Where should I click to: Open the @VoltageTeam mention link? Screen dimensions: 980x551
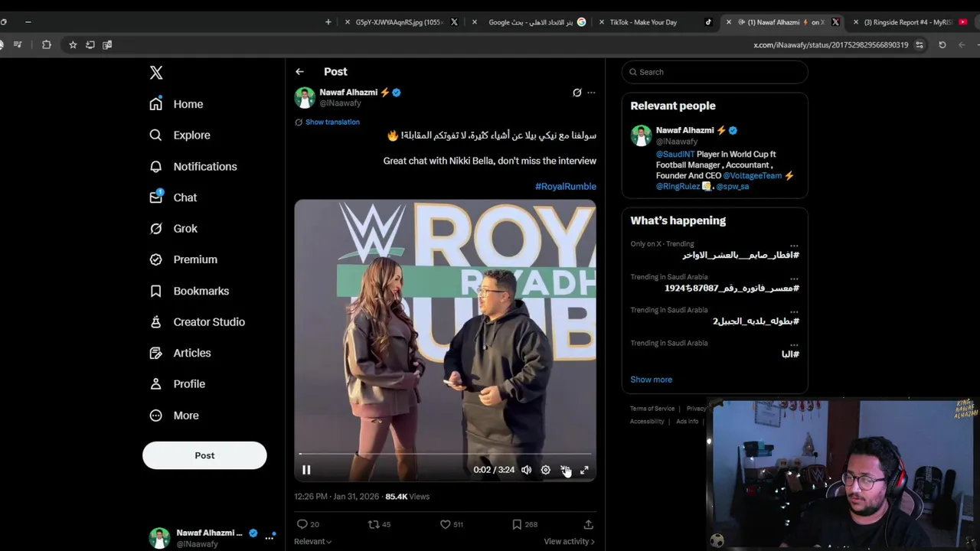tap(753, 175)
